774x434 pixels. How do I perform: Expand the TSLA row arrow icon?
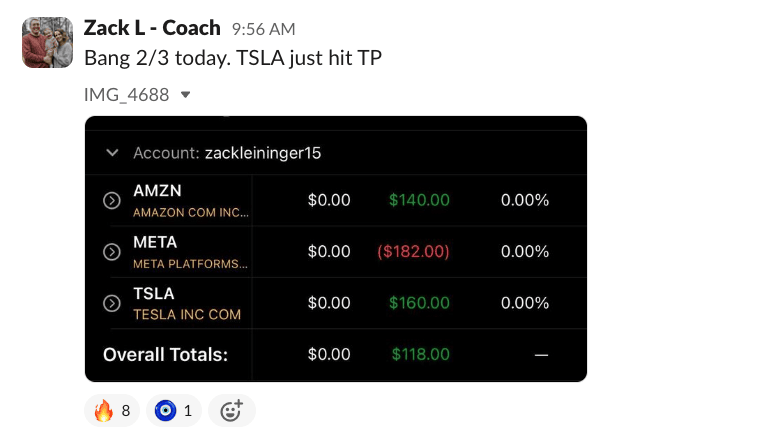(113, 303)
